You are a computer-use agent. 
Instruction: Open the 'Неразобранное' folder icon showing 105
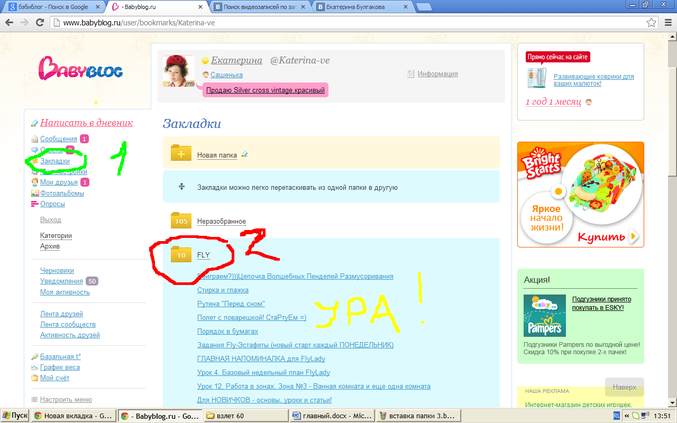[x=181, y=221]
